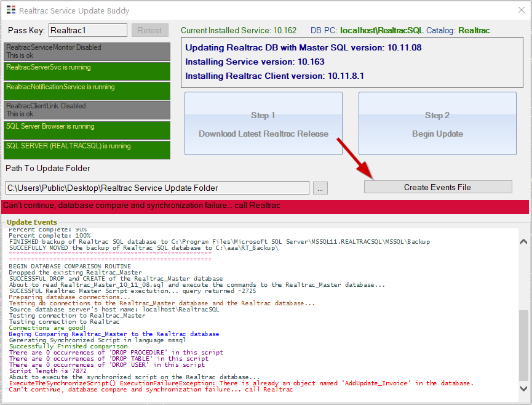Click the Update Events scrollbar thumb

523,345
